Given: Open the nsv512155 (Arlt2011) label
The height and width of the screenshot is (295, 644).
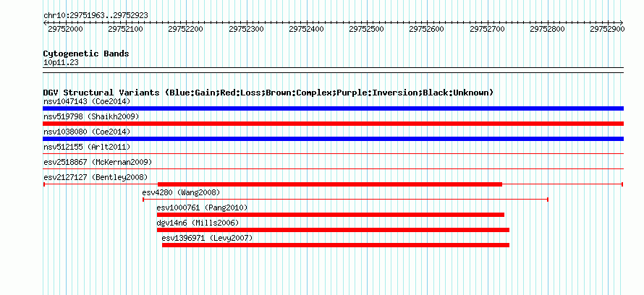Looking at the screenshot, I should click(x=87, y=147).
